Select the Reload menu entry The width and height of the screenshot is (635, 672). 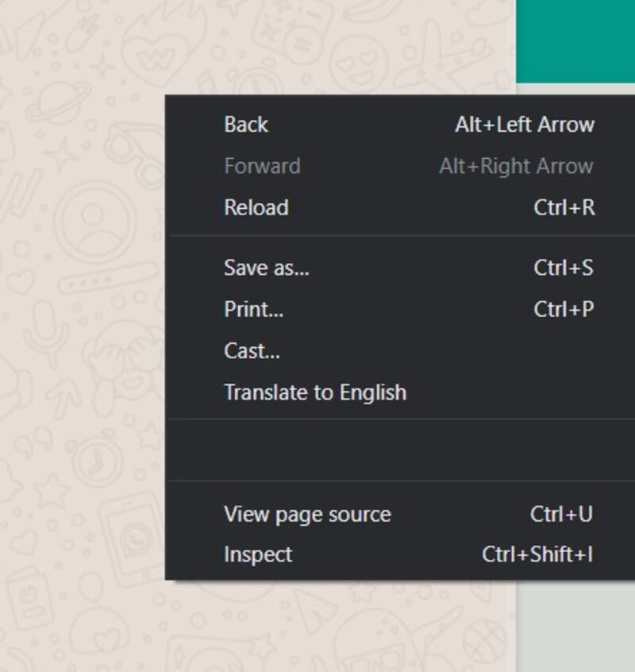click(x=402, y=207)
